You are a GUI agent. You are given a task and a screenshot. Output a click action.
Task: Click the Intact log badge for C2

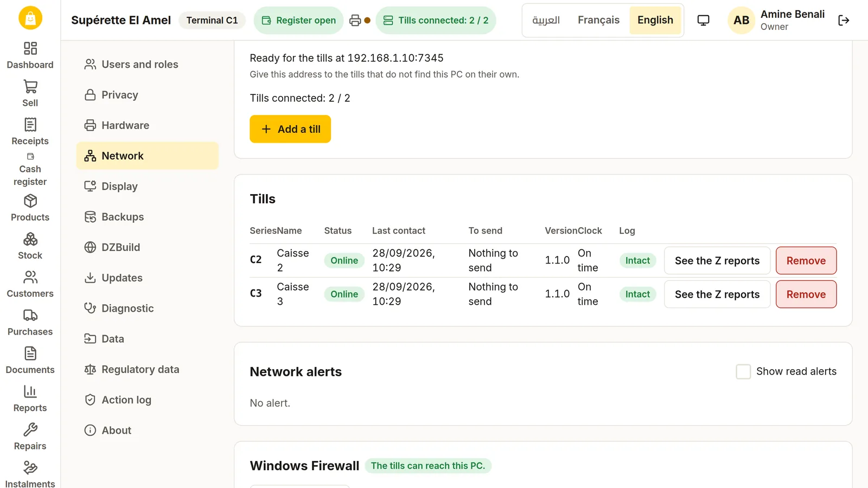637,261
